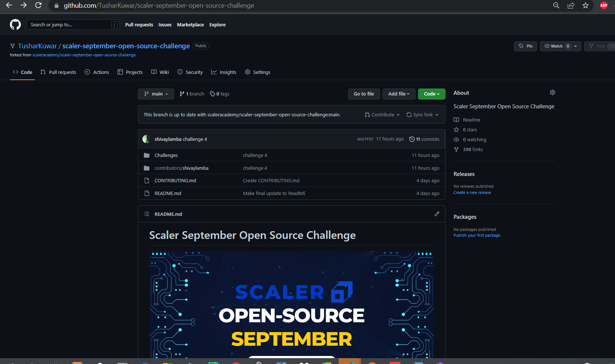Open the main branch dropdown
The height and width of the screenshot is (364, 615).
tap(156, 94)
